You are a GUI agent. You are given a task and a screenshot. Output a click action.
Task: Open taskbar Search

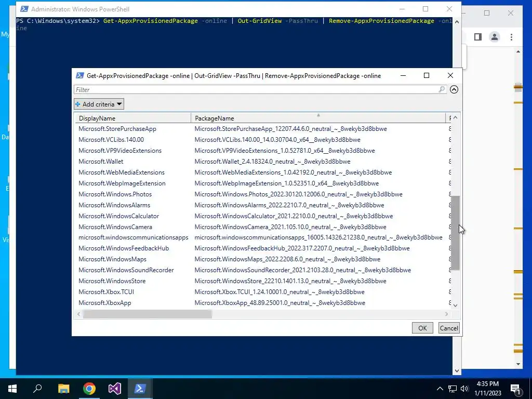click(x=37, y=389)
